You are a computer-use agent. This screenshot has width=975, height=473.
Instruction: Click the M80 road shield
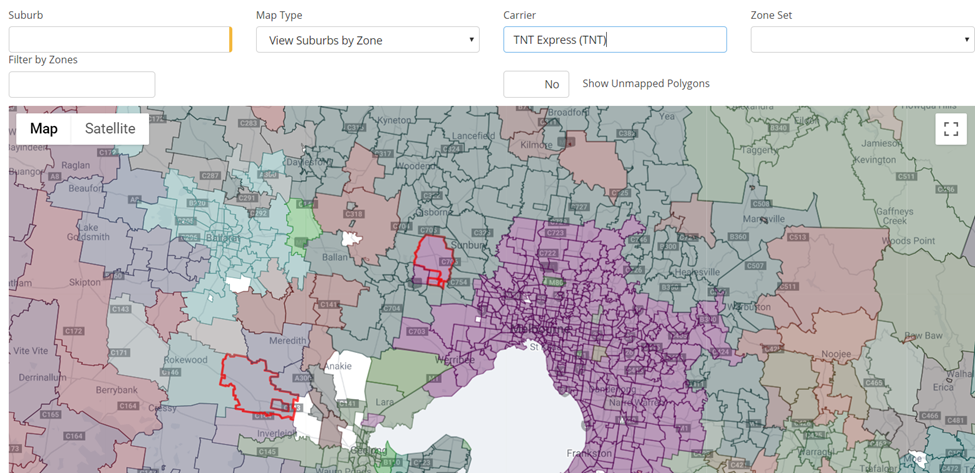click(x=552, y=281)
